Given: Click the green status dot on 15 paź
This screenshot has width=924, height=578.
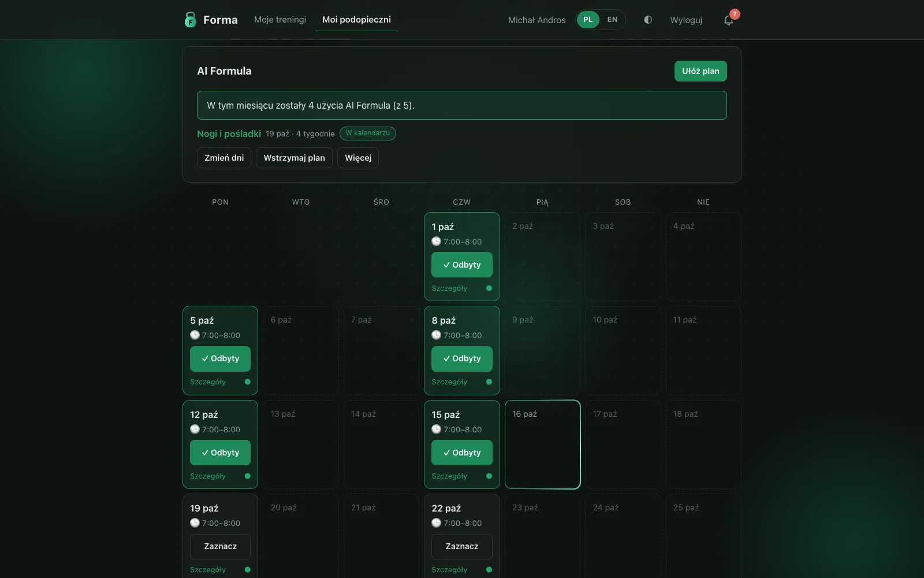Looking at the screenshot, I should 489,476.
